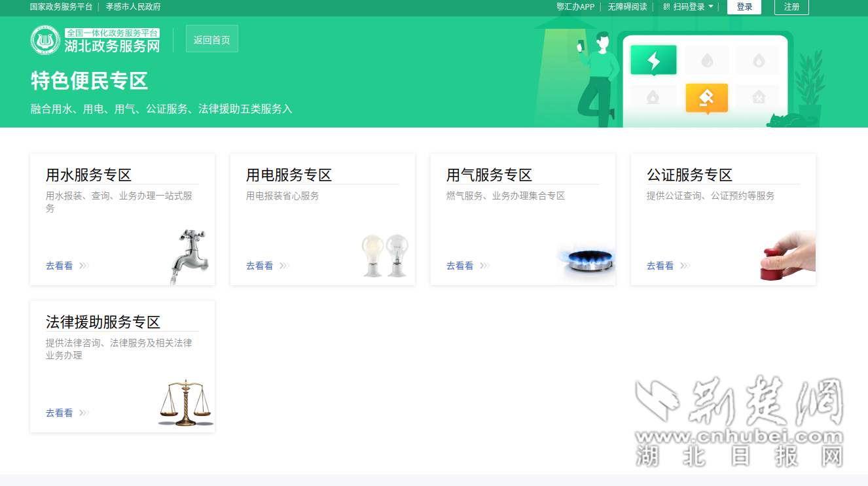Screen dimensions: 868x486
Task: Click the balance scales image on 法律援助服务专区
Action: (185, 402)
